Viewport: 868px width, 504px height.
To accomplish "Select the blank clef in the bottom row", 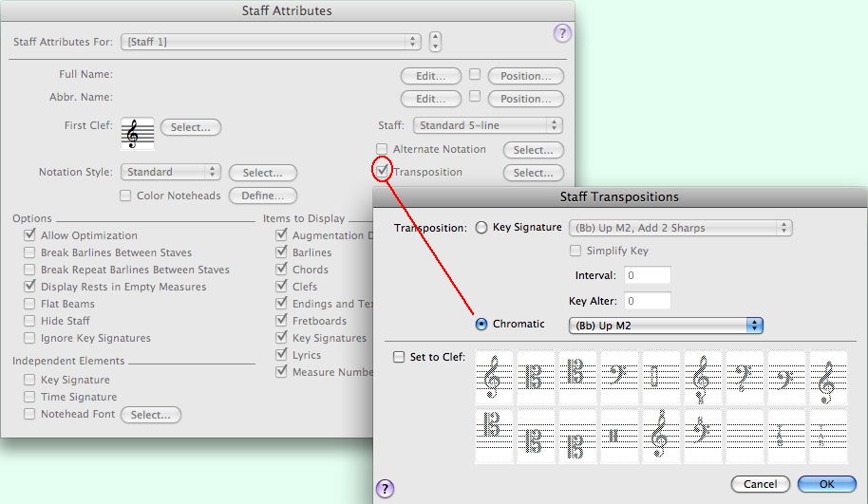I will (x=744, y=436).
